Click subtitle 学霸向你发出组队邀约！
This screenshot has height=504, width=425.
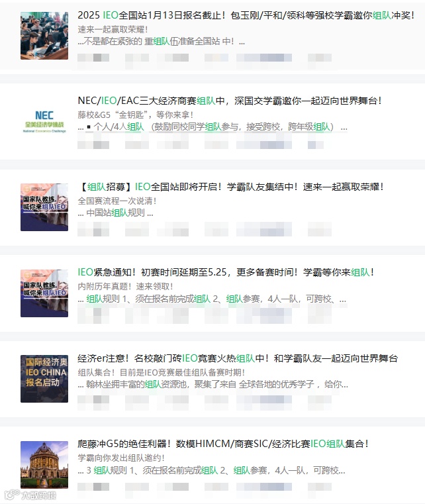(121, 458)
